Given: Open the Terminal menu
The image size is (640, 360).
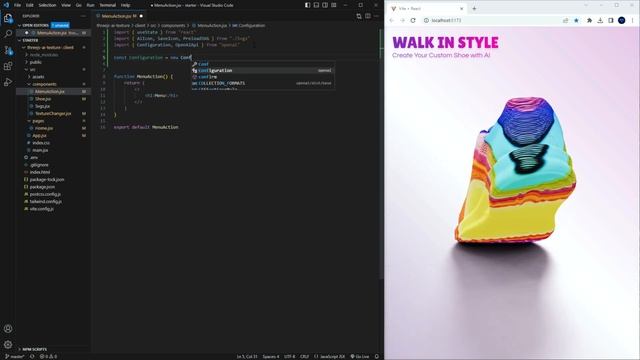Looking at the screenshot, I should (108, 5).
